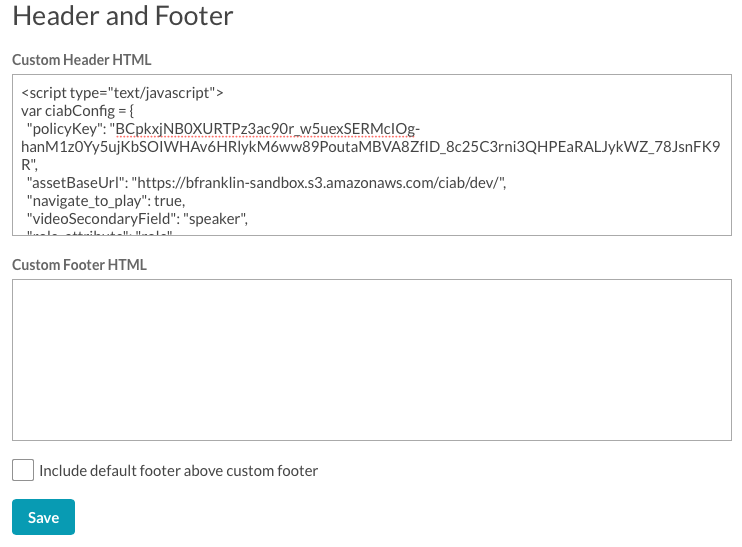Click the hanM1z0Yy5uj wrapped key line
The height and width of the screenshot is (547, 742).
tap(371, 147)
